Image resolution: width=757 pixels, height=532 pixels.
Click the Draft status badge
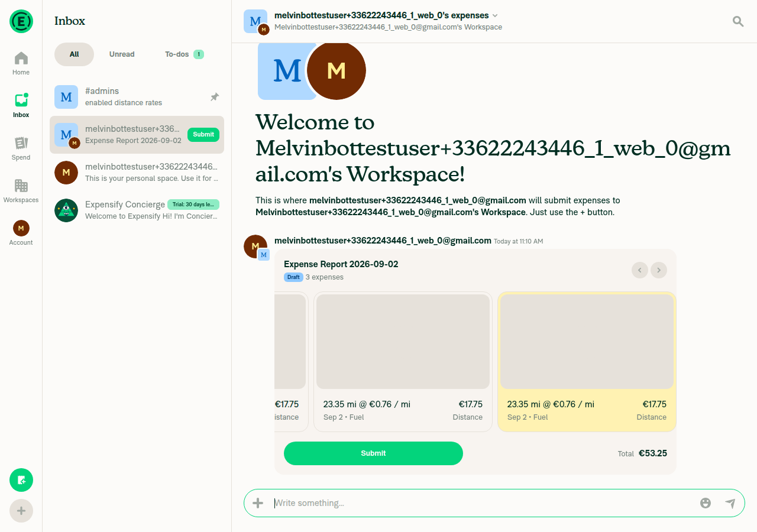pyautogui.click(x=293, y=277)
